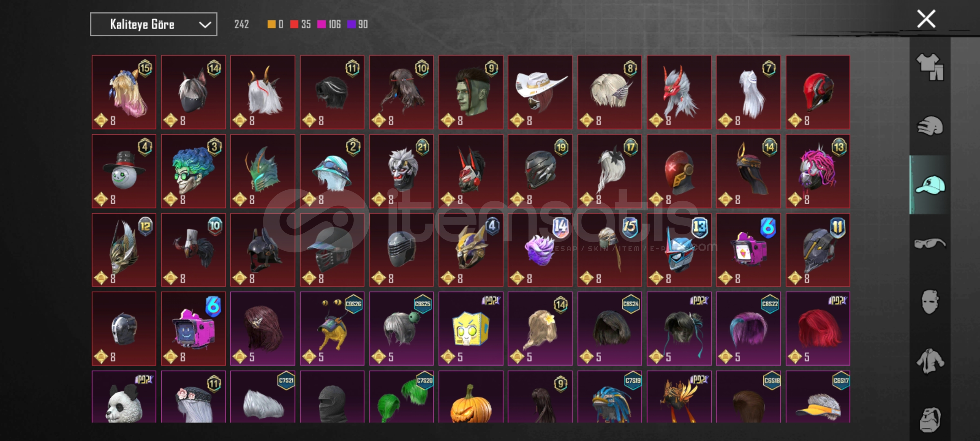Open the glasses category icon
This screenshot has height=441, width=980.
coord(930,243)
